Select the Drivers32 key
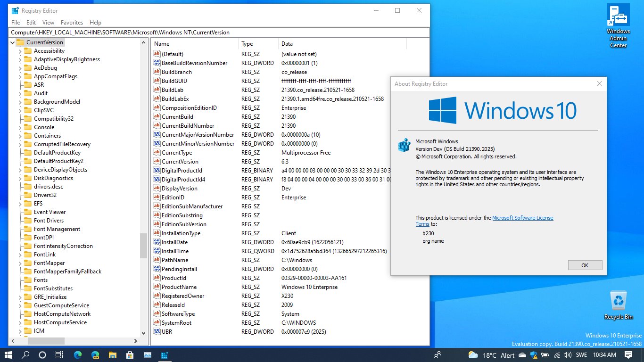Screen dimensions: 644x362 45,195
